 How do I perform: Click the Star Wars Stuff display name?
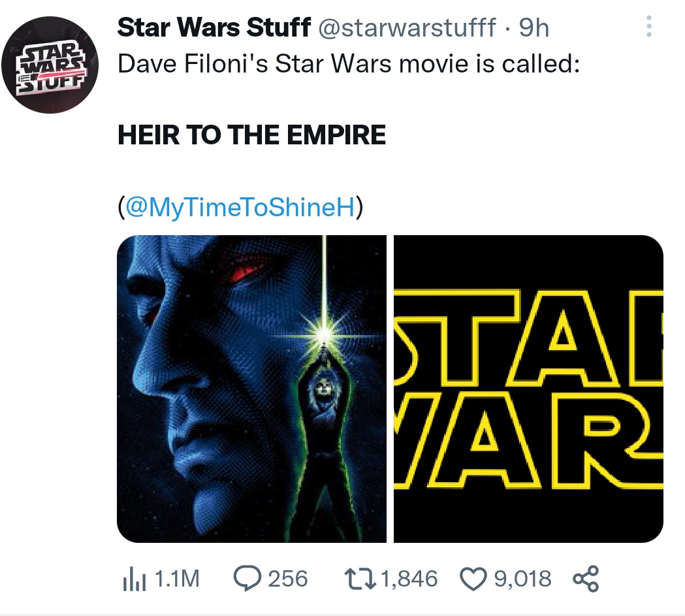(x=213, y=27)
